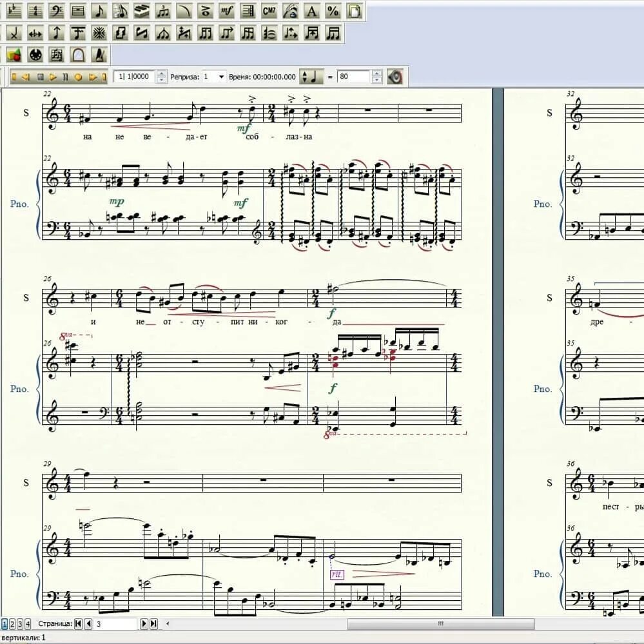644x644 pixels.
Task: Select the Repeat tool
Action: [248, 11]
